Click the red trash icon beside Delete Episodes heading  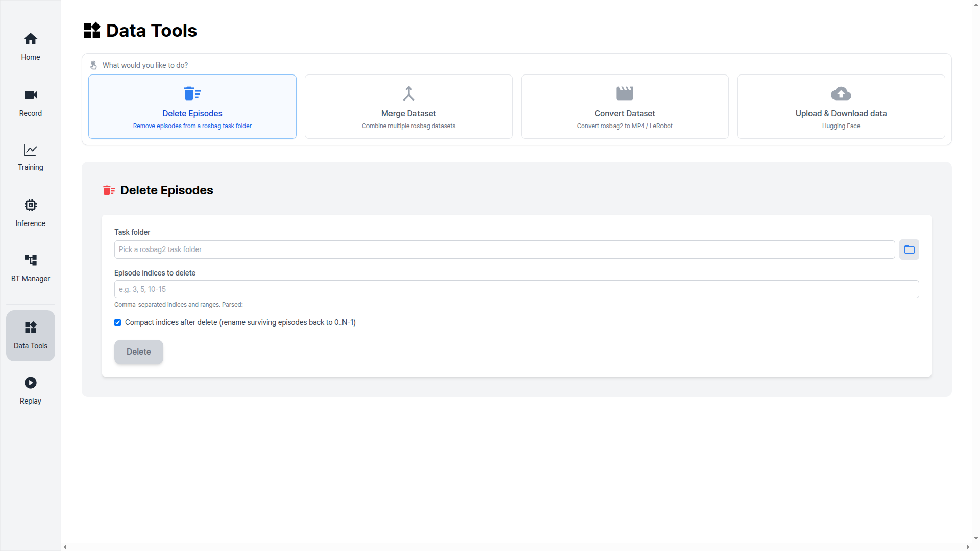[109, 190]
